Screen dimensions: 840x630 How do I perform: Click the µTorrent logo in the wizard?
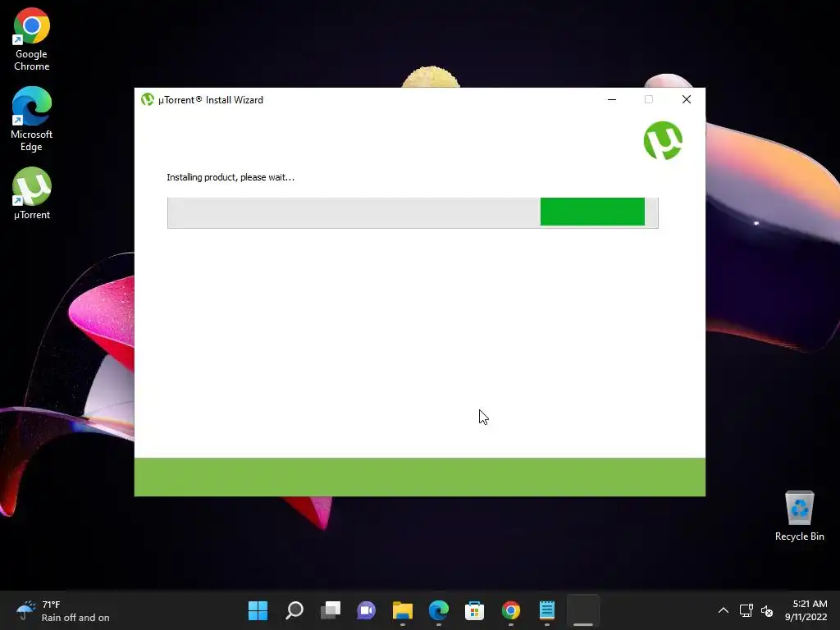coord(663,140)
